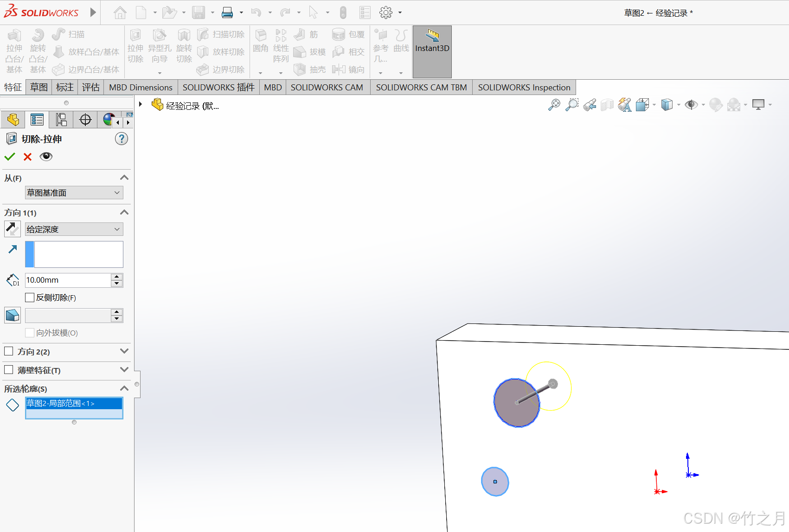Screen dimensions: 789x532
Task: Click the Save disk icon
Action: click(x=199, y=13)
